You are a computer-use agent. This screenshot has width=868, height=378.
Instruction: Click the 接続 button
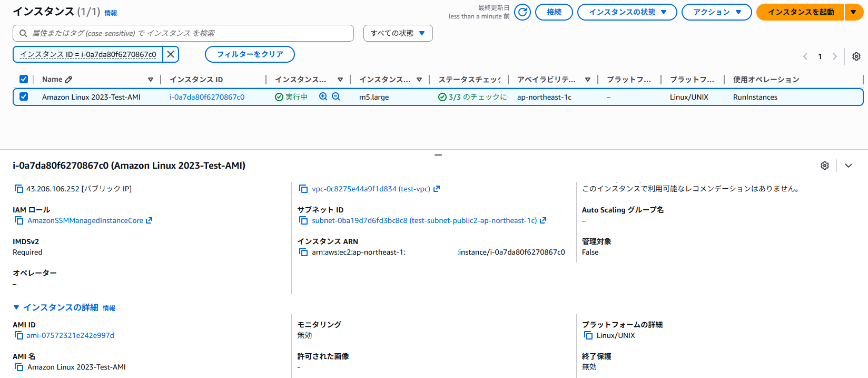click(x=554, y=12)
